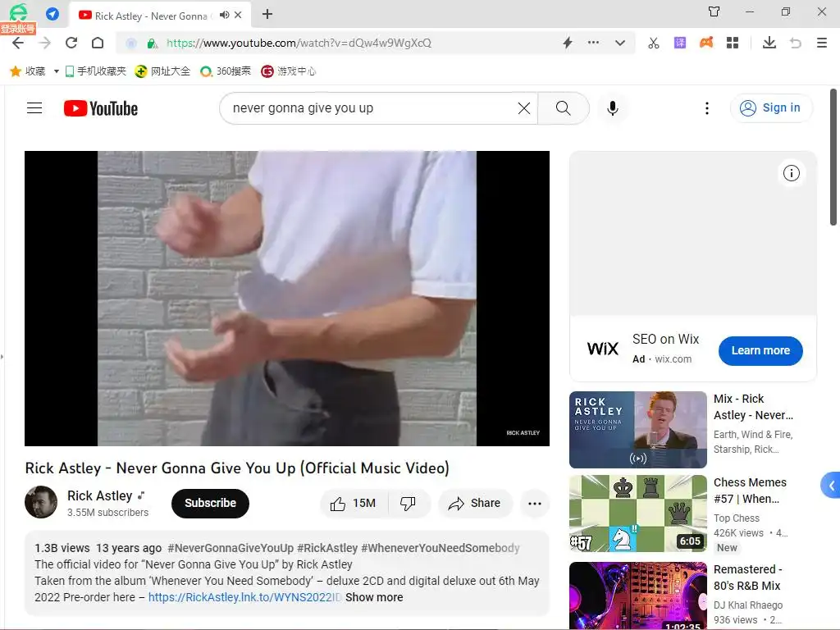The width and height of the screenshot is (840, 630).
Task: Open more actions ellipsis below video
Action: pyautogui.click(x=535, y=504)
